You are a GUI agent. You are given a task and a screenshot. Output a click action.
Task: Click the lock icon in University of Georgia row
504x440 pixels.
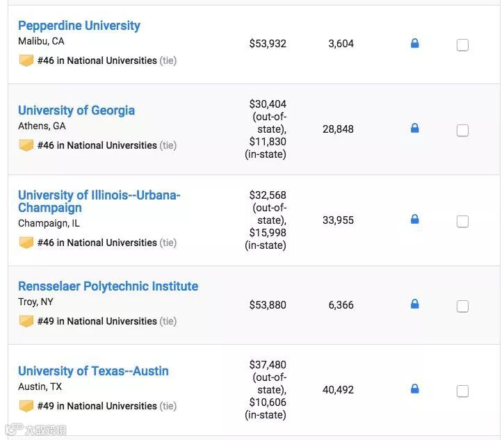point(415,129)
